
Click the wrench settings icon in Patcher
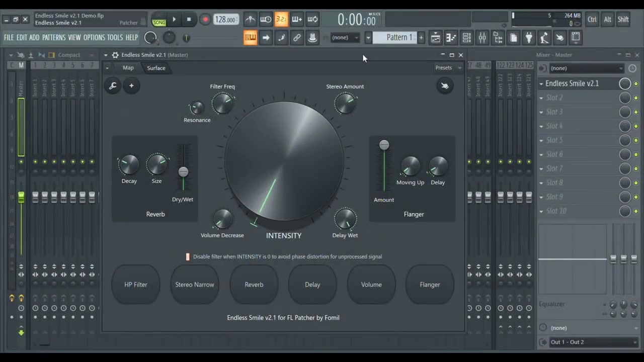click(113, 86)
